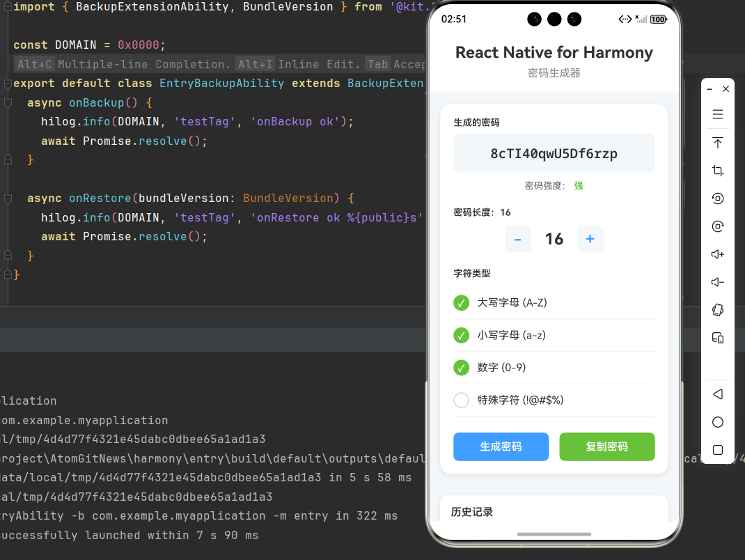Tap the password length value 16 between steppers
Viewport: 745px width, 560px height.
point(554,239)
